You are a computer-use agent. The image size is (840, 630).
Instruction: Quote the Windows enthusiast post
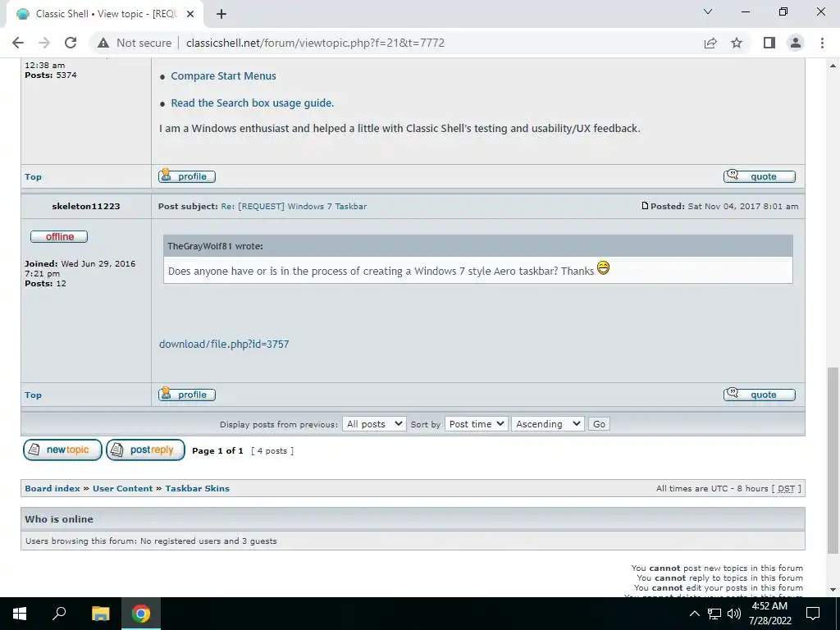[760, 176]
